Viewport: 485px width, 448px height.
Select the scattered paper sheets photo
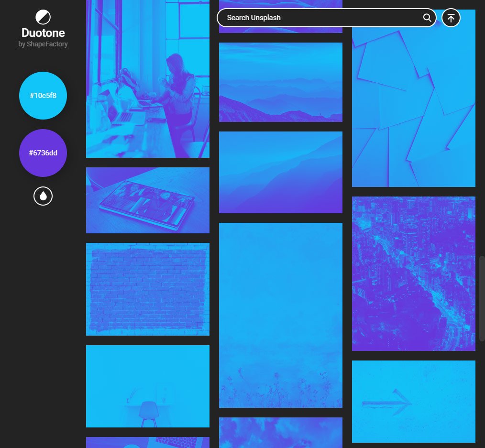414,98
